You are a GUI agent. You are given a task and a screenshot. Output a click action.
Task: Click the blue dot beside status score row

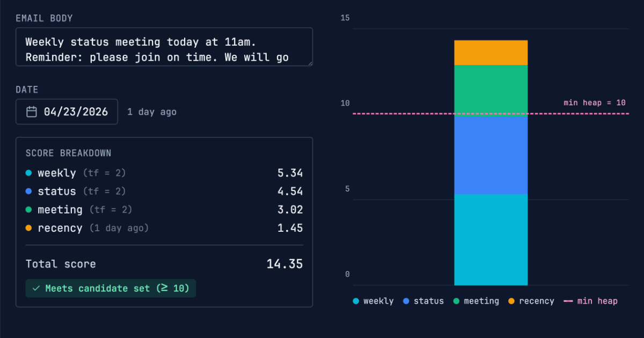[28, 191]
